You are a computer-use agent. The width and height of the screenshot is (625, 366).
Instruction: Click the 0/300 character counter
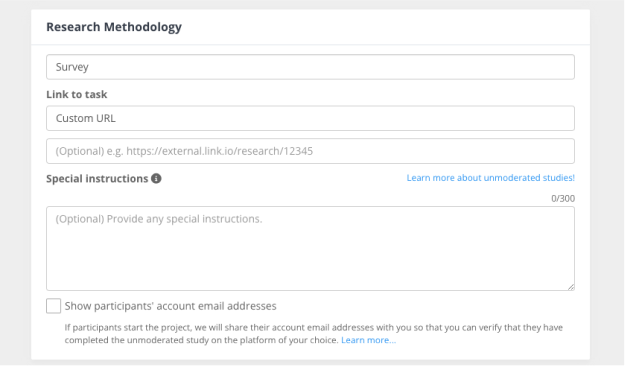pos(563,199)
